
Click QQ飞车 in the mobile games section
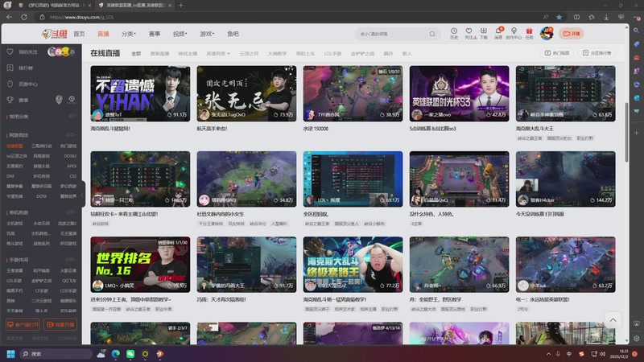pos(69,281)
